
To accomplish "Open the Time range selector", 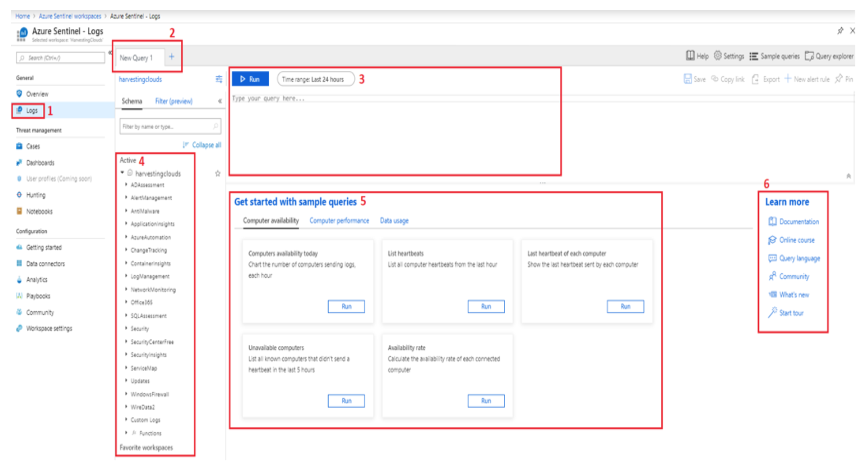I will (315, 79).
